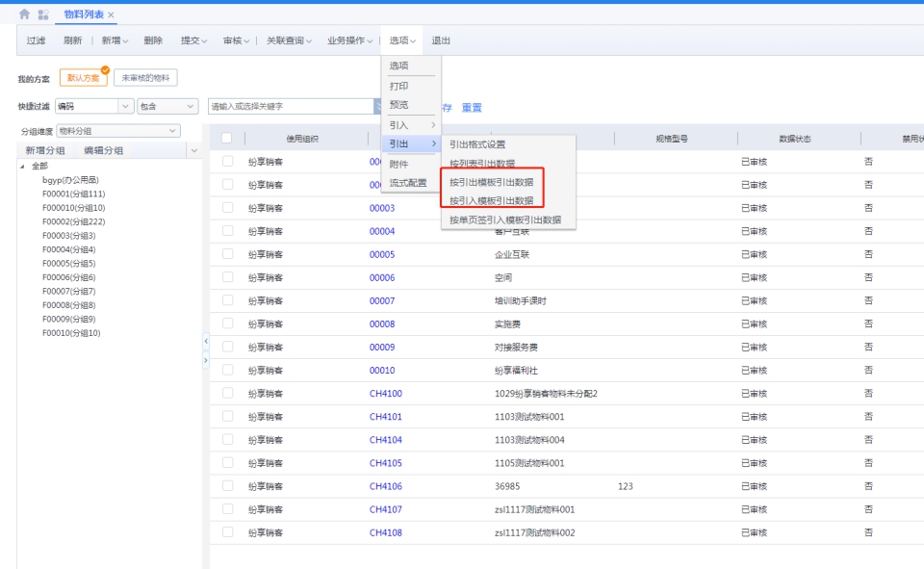Select tree group F00005(分组5)
This screenshot has width=924, height=569.
coord(69,264)
